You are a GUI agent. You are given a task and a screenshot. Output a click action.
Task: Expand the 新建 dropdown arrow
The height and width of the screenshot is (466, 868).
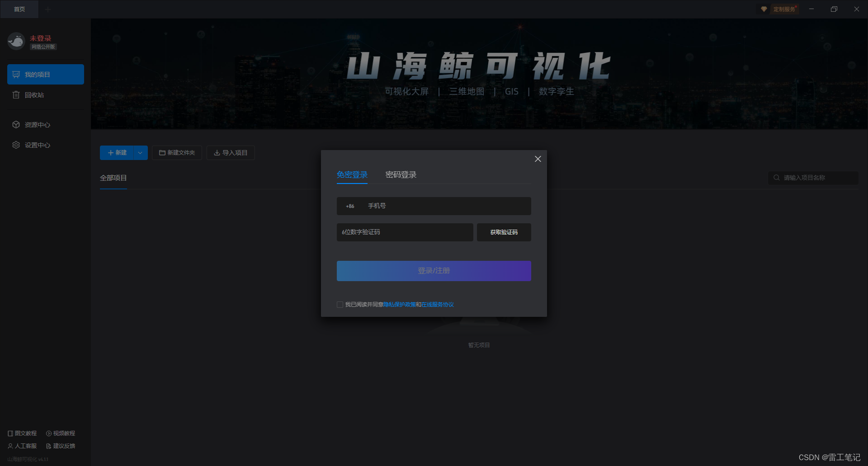point(141,153)
